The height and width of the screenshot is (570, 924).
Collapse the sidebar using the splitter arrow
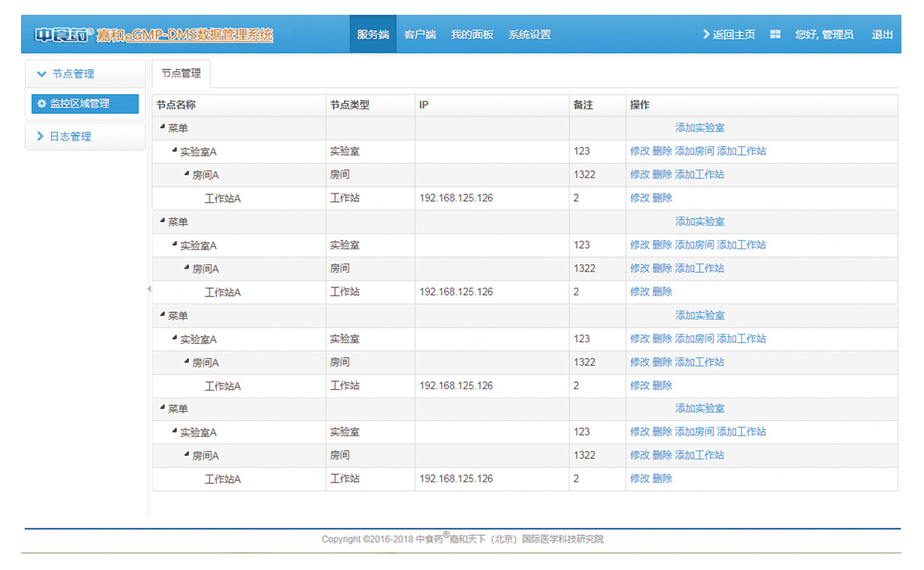tap(148, 289)
